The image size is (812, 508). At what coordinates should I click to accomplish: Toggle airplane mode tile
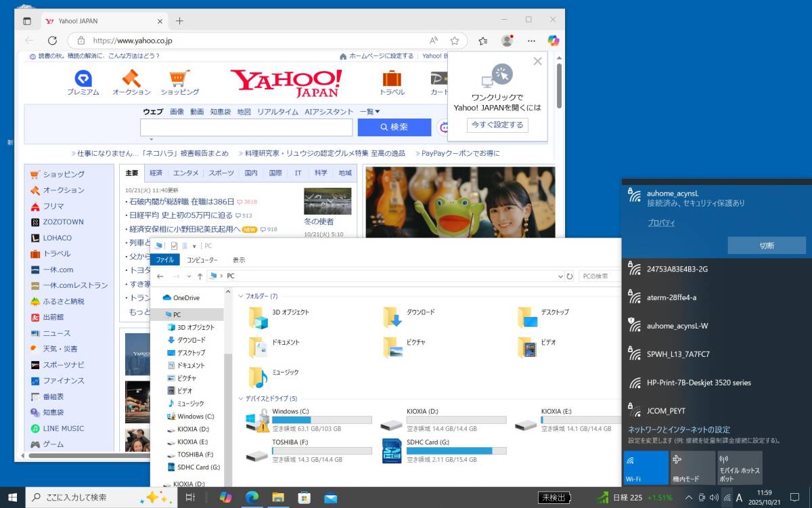tap(693, 468)
